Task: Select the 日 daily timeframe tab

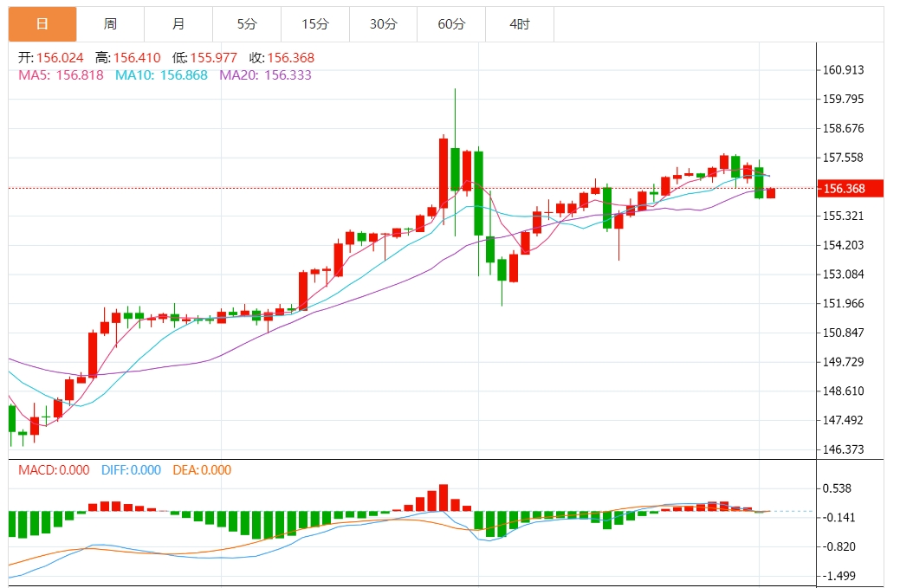Action: 42,24
